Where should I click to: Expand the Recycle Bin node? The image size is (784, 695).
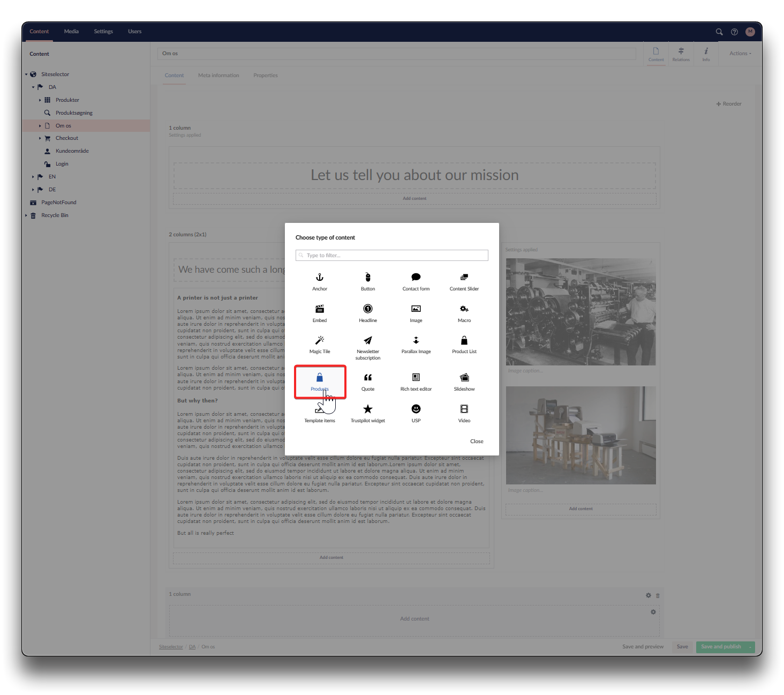pos(26,215)
